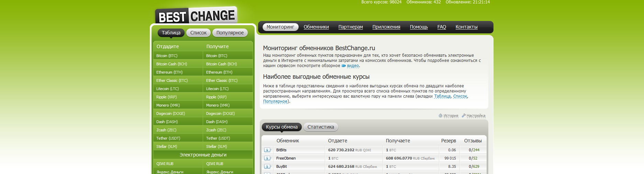
Task: Open Приложения menu item
Action: pyautogui.click(x=386, y=27)
